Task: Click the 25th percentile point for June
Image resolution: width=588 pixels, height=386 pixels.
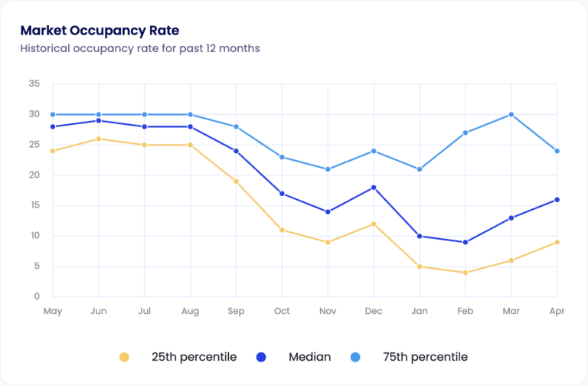Action: point(98,139)
